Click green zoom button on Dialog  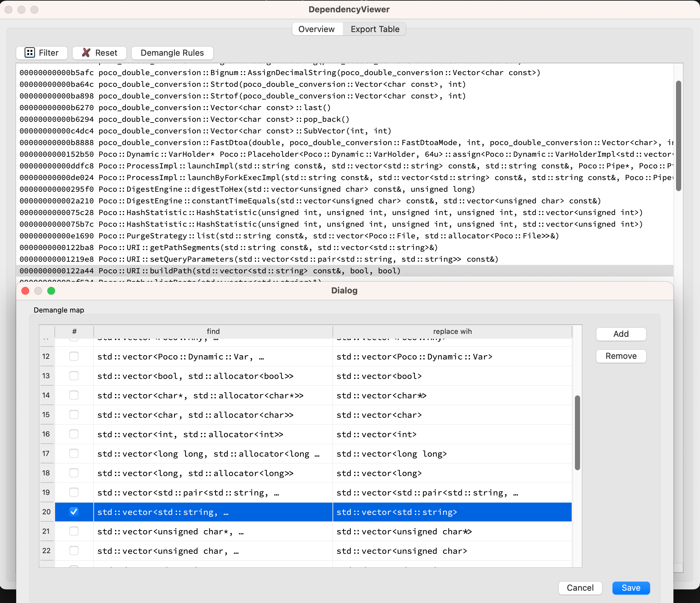(x=51, y=291)
